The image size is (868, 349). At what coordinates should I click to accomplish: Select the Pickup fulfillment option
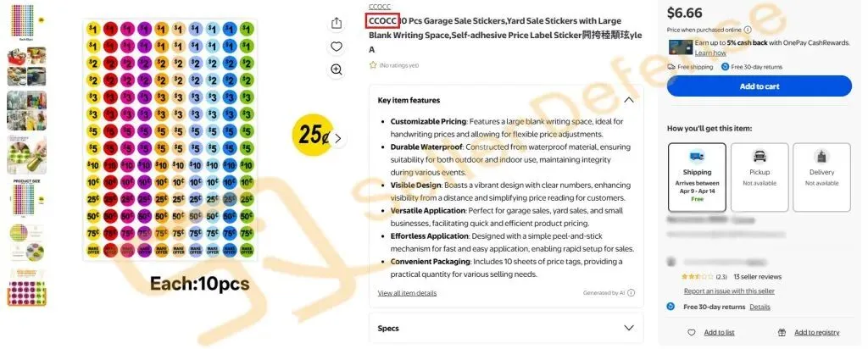[x=759, y=176]
